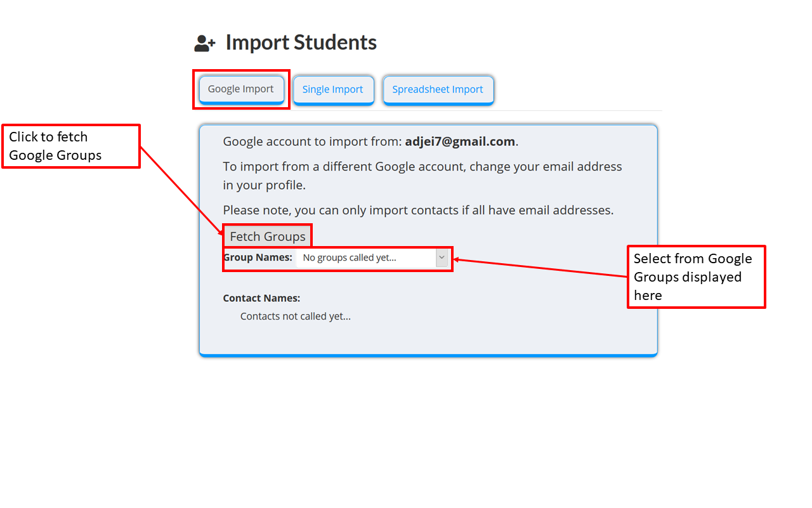812x508 pixels.
Task: Click the Contact Names label
Action: 261,297
